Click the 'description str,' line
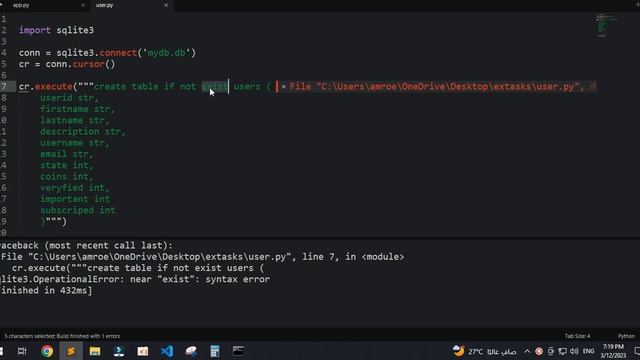Screen dimensions: 640x360 (83, 131)
